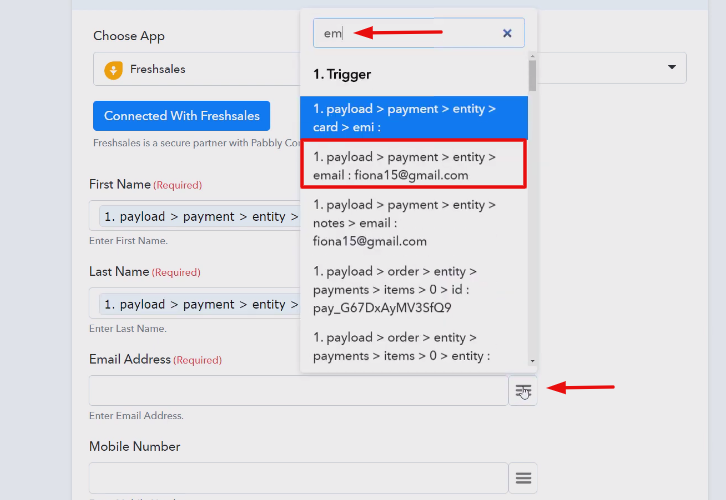726x500 pixels.
Task: Click the First Name mapped value field
Action: coord(195,216)
